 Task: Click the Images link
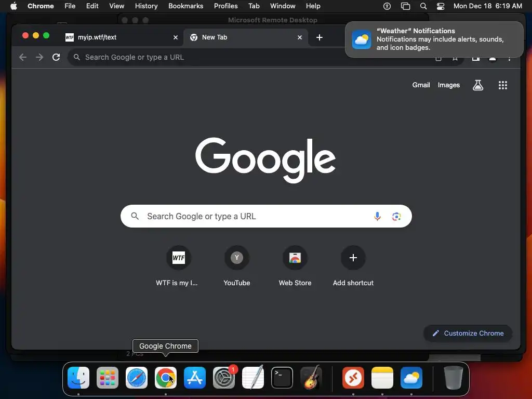[448, 85]
